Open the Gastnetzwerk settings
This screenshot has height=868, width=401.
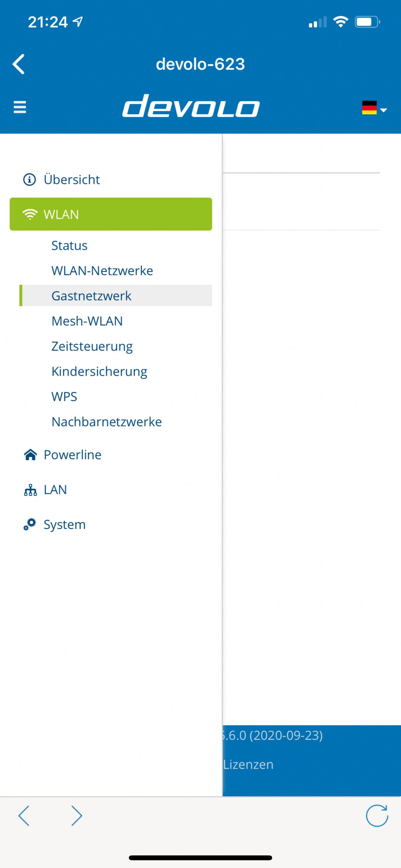coord(116,296)
